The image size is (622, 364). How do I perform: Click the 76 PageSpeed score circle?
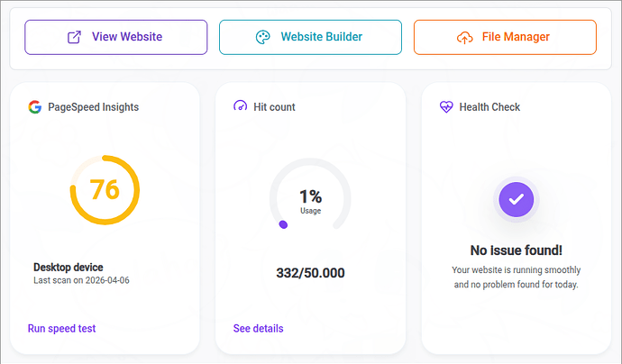pos(105,190)
